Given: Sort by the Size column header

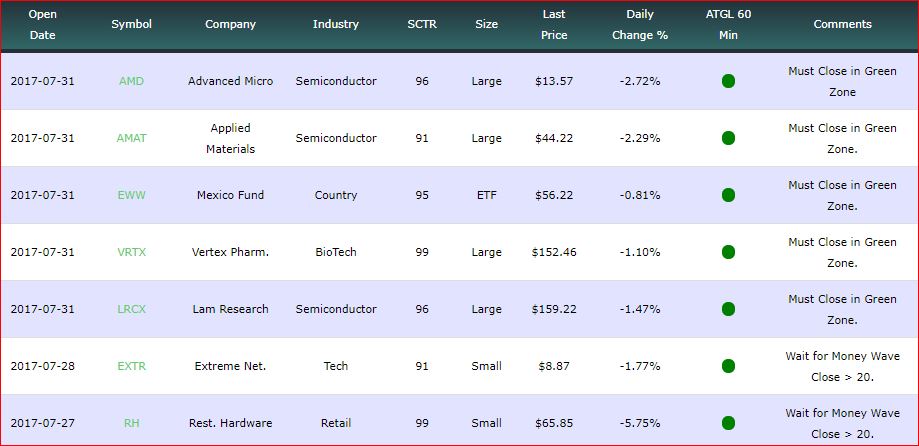Looking at the screenshot, I should (x=486, y=24).
